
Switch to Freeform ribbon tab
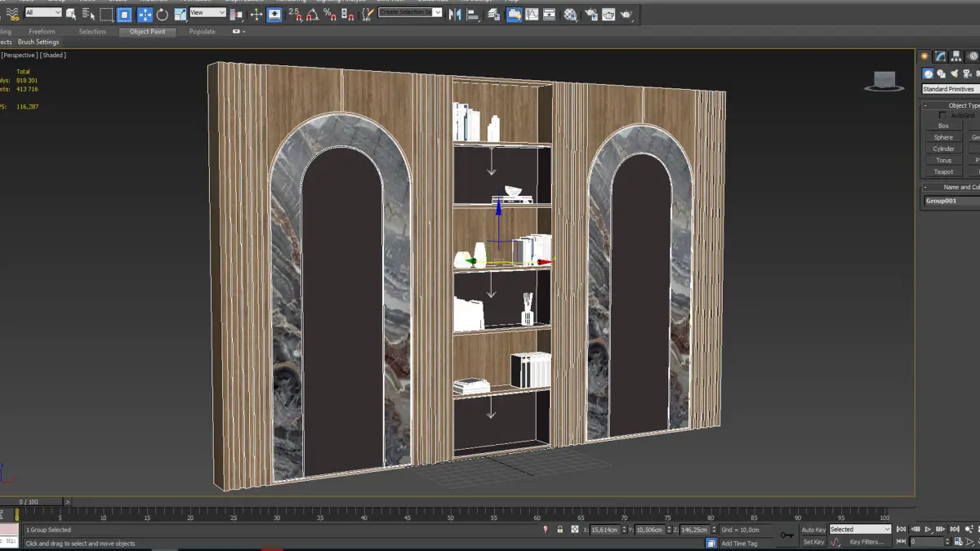(42, 32)
